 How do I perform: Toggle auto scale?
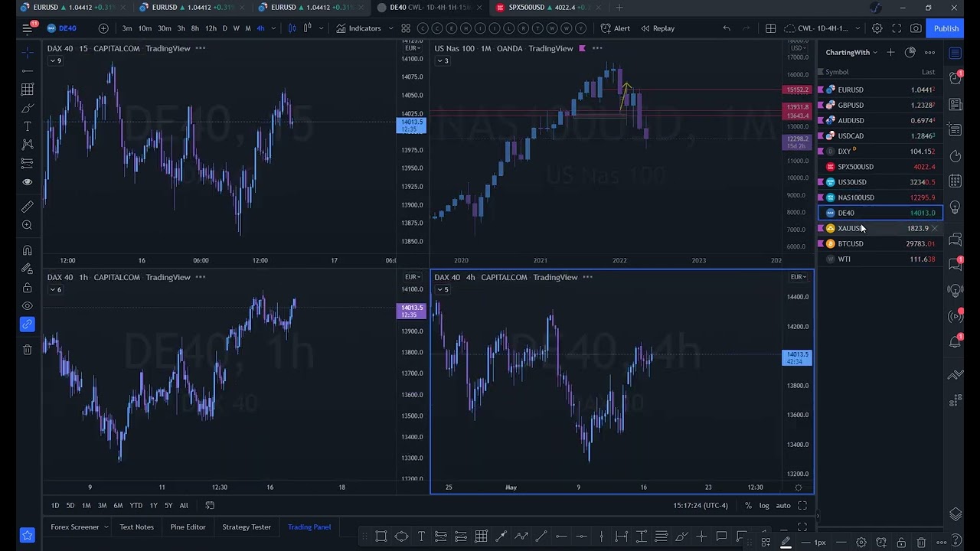[783, 505]
